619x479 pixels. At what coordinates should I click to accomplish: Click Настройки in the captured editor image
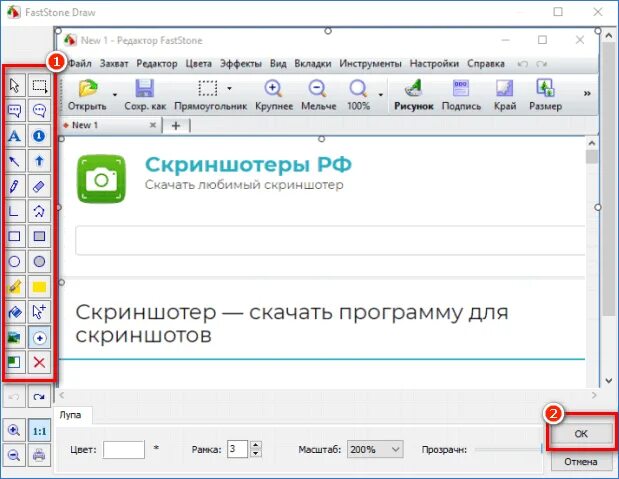point(434,63)
